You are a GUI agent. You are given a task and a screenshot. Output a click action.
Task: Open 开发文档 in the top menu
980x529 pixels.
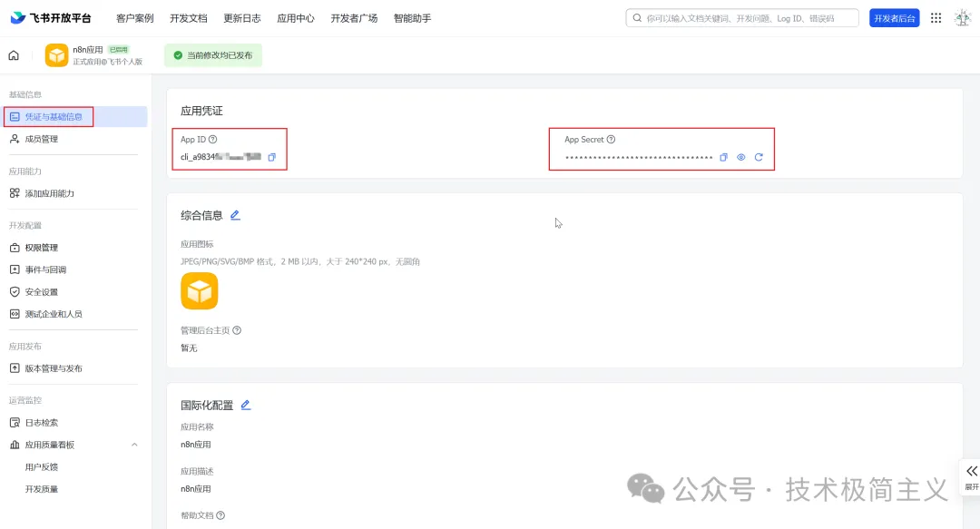(188, 17)
